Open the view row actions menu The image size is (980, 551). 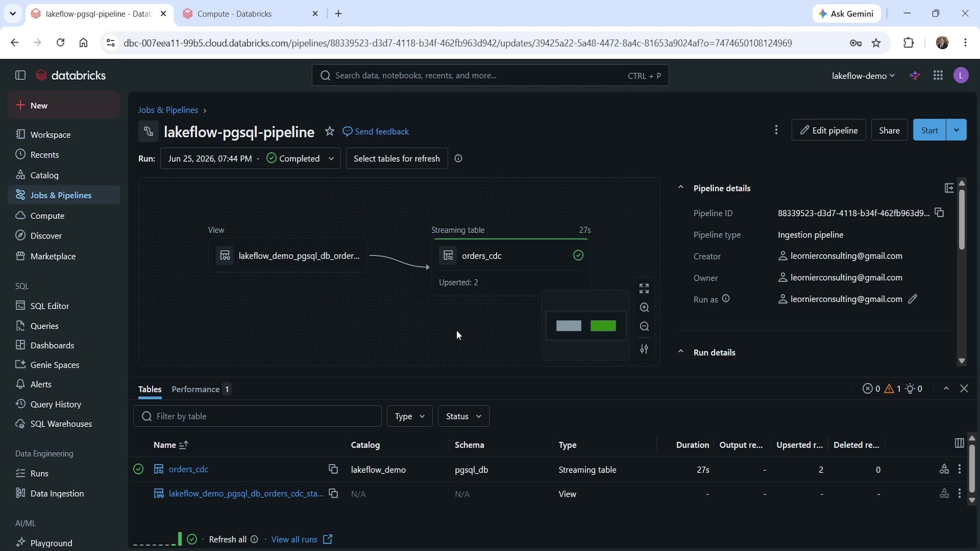(x=960, y=493)
